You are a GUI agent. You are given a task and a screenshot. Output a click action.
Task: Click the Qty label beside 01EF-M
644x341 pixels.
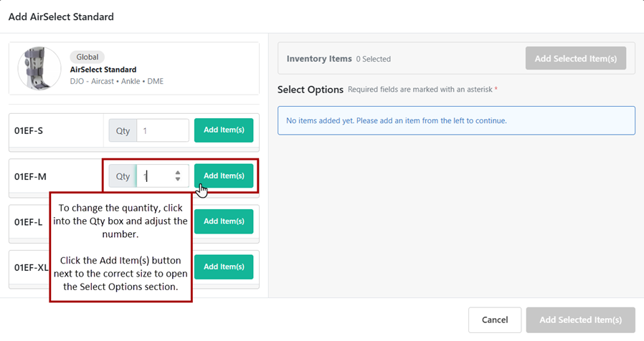coord(123,176)
